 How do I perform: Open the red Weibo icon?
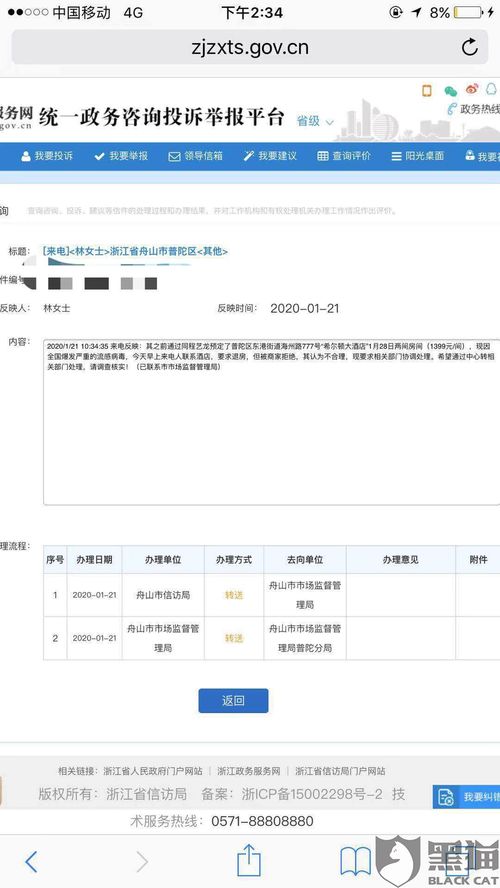472,89
